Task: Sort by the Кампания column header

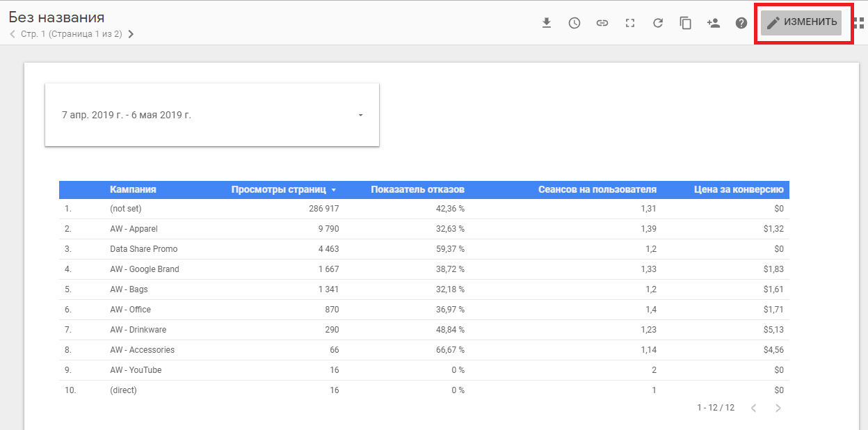Action: pyautogui.click(x=133, y=189)
